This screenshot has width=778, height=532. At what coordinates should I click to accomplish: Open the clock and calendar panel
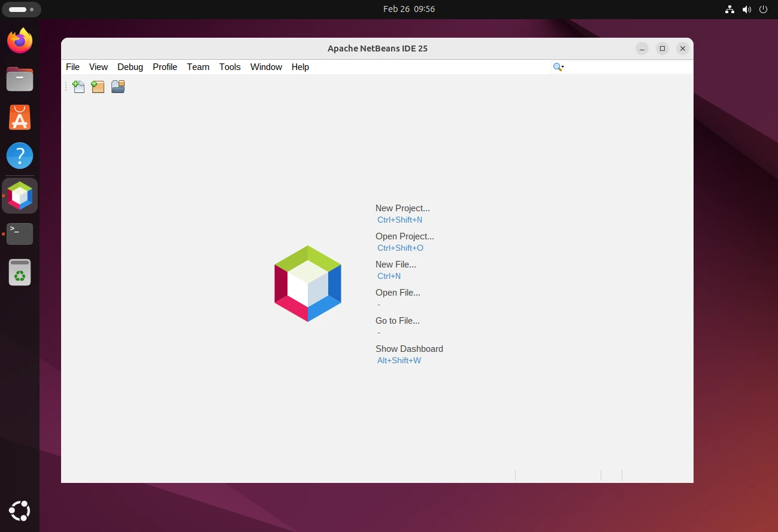coord(409,9)
